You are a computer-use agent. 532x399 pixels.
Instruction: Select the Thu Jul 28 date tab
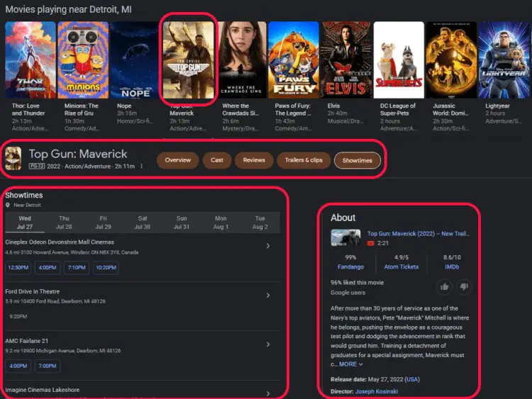click(x=64, y=223)
